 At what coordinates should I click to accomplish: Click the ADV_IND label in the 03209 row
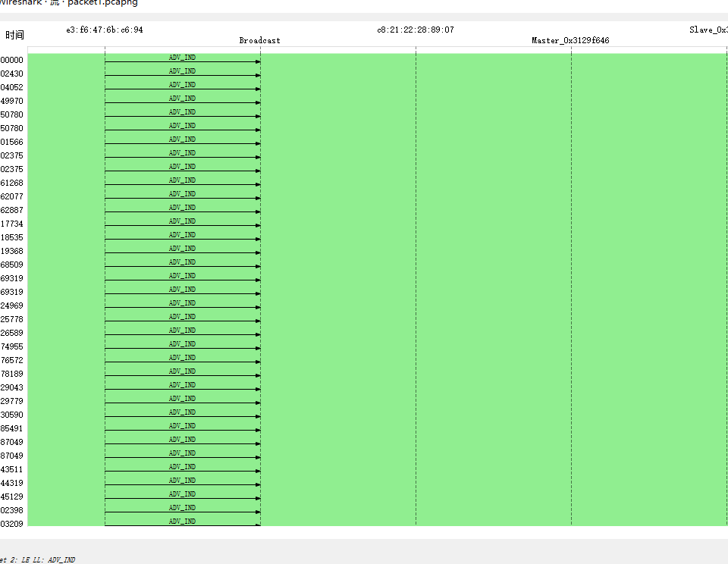[182, 522]
